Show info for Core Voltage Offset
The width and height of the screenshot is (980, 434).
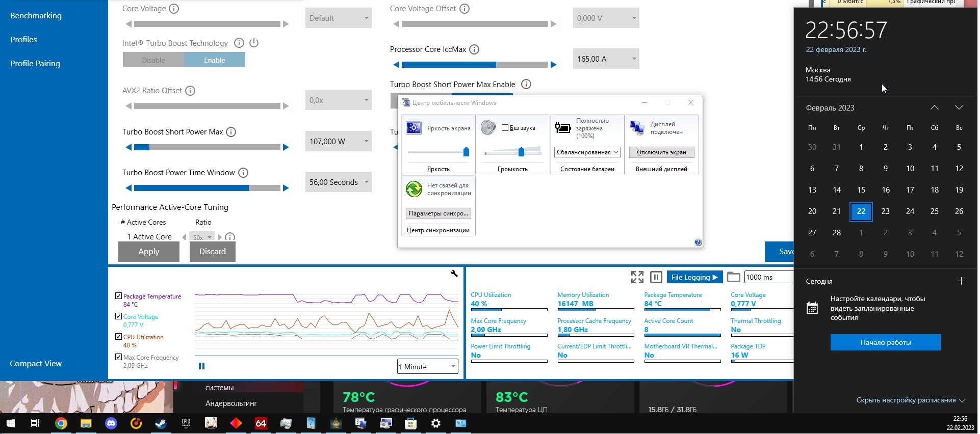465,9
